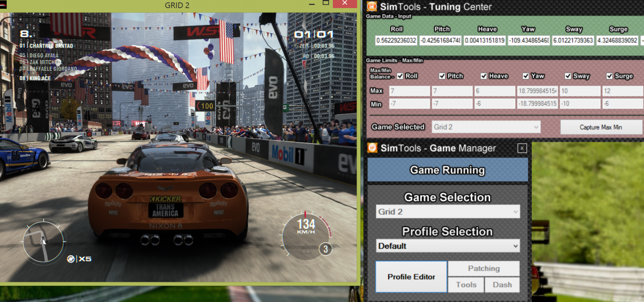The height and width of the screenshot is (302, 644).
Task: Click the Roll game data input value
Action: point(396,41)
